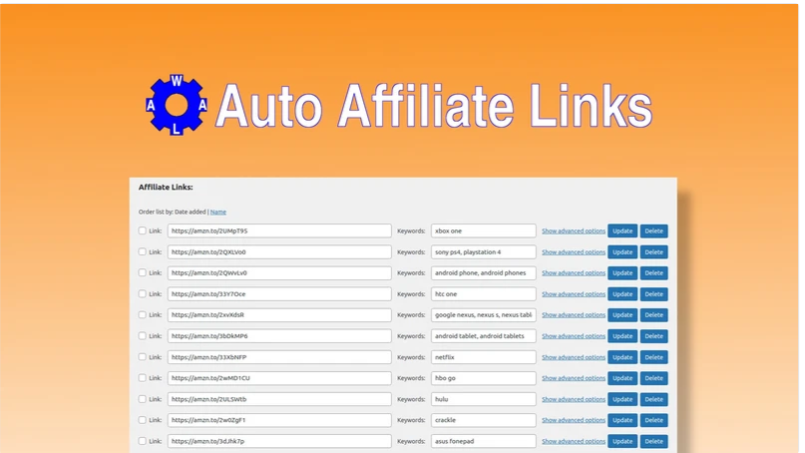Edit the Keywords field containing crackle
The height and width of the screenshot is (453, 805).
(484, 420)
